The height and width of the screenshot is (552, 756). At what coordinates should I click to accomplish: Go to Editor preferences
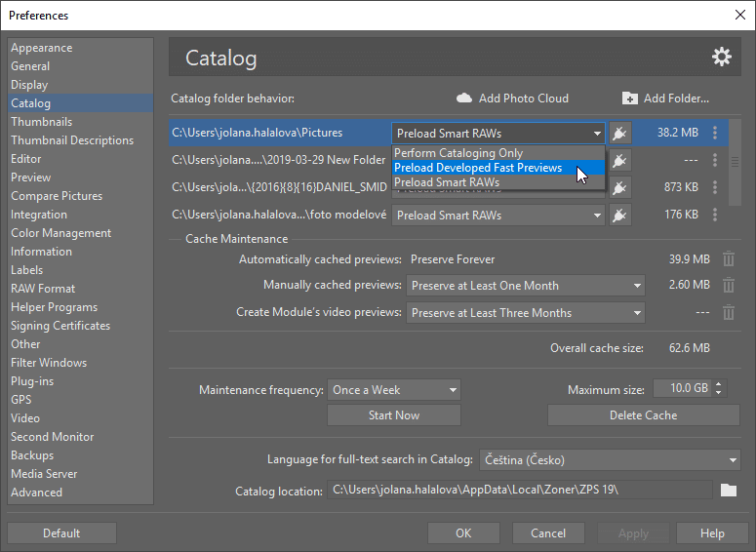tap(81, 159)
